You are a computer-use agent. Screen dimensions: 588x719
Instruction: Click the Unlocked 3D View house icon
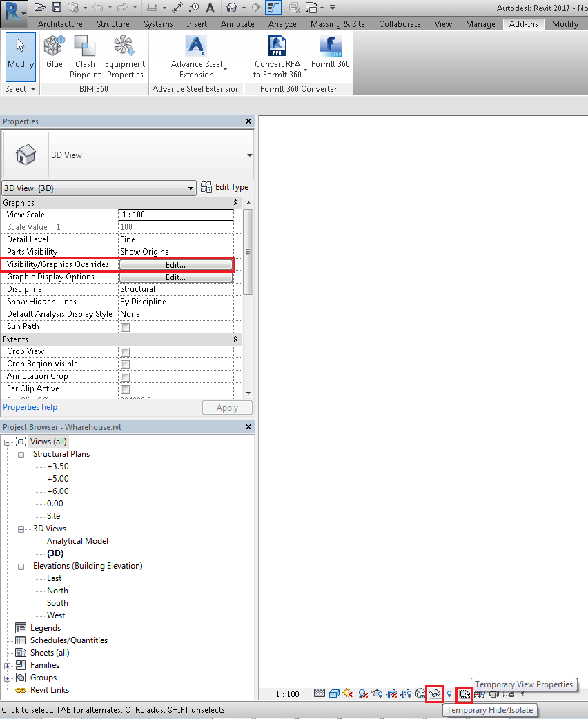(x=420, y=693)
